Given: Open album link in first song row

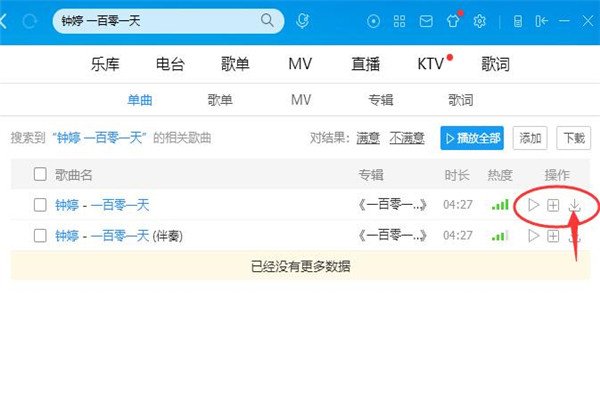Looking at the screenshot, I should (x=392, y=205).
